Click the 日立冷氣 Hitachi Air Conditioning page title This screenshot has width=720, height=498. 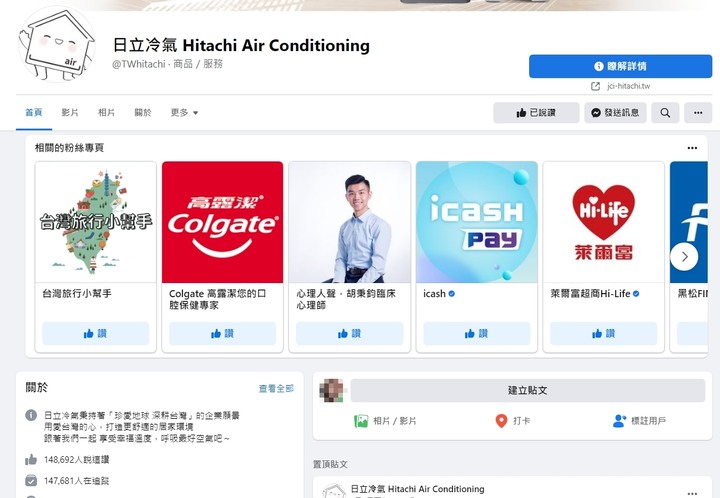pos(241,45)
